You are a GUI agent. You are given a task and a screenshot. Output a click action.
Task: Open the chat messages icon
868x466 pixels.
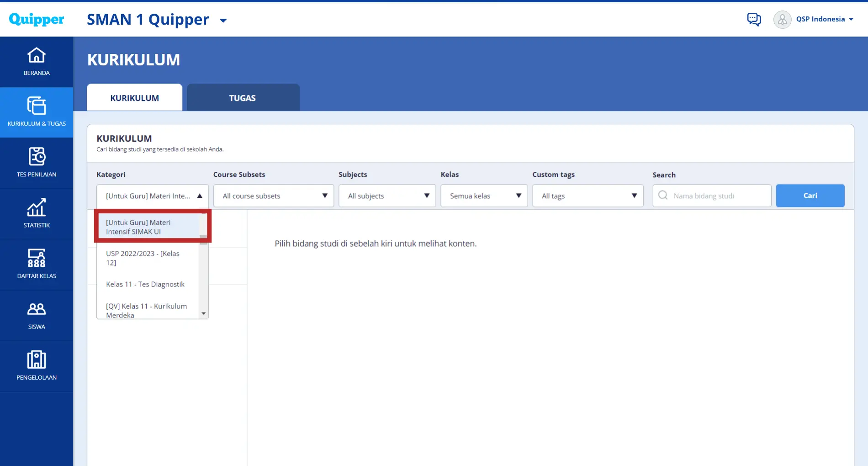coord(754,19)
